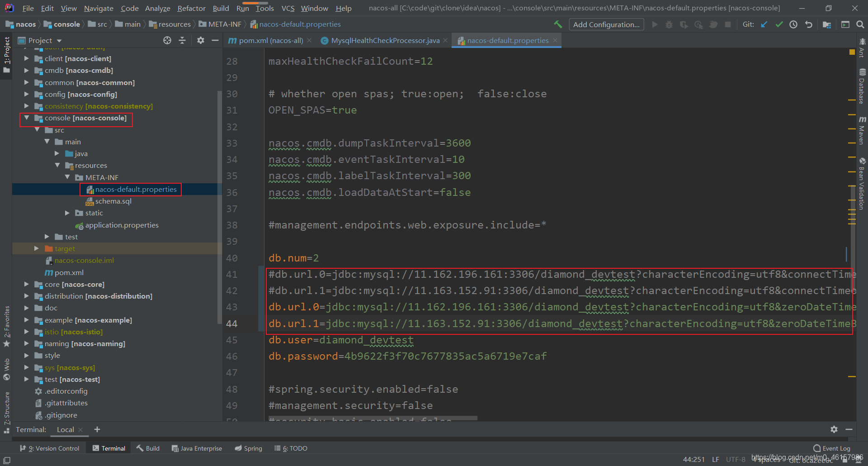Viewport: 868px width, 466px height.
Task: Expand the client [nacos-client] module
Action: coord(27,58)
